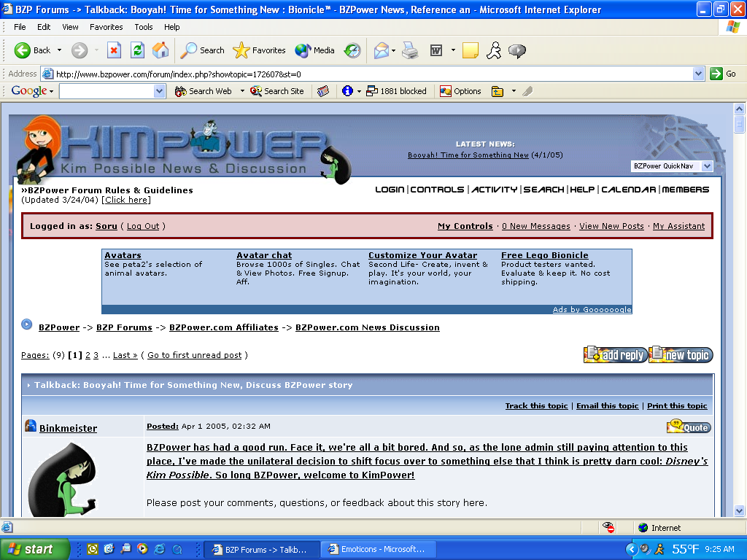Click the Forward arrow button
Image resolution: width=747 pixels, height=560 pixels.
click(x=80, y=50)
